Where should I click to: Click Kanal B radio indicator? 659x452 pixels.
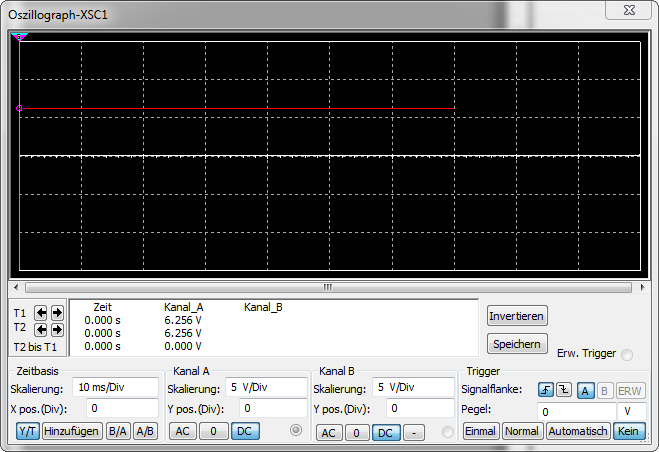(x=448, y=432)
